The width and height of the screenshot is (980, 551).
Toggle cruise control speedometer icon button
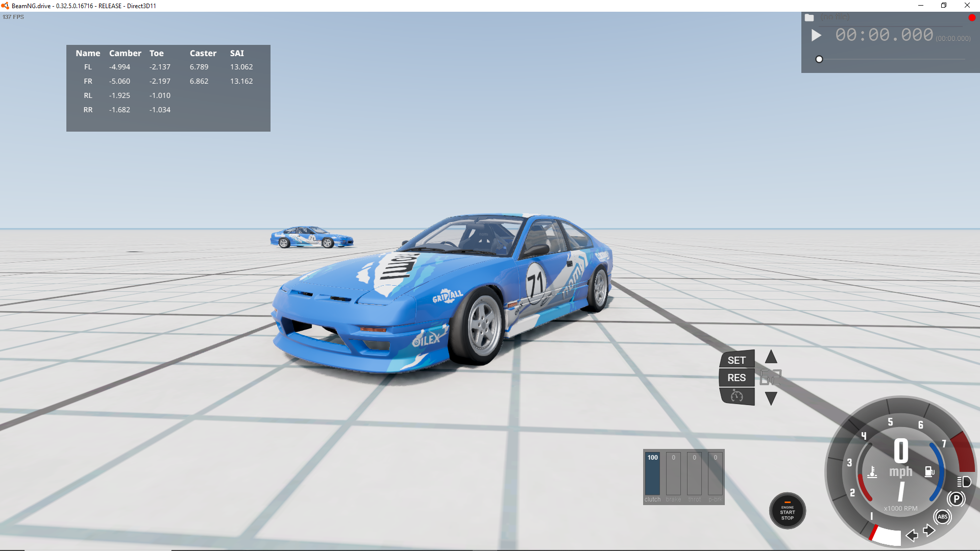click(737, 396)
